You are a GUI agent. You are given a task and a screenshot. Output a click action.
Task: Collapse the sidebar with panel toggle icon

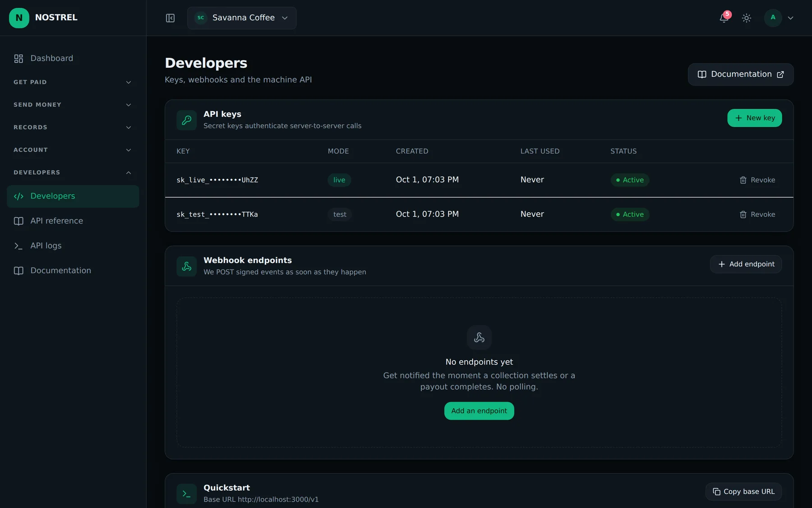click(x=170, y=18)
